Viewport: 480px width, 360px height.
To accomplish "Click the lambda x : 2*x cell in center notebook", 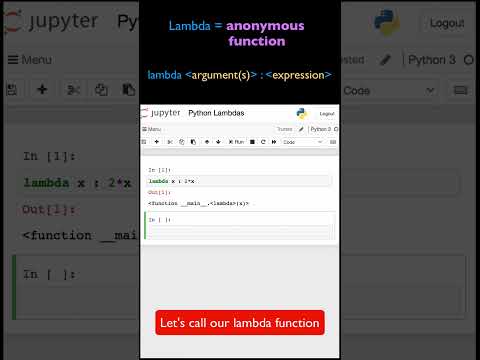I will (239, 181).
